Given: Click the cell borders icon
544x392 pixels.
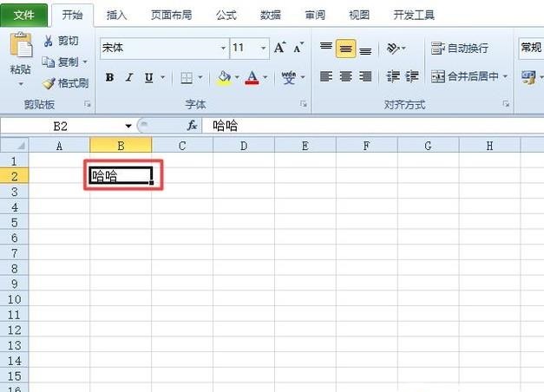Looking at the screenshot, I should pyautogui.click(x=187, y=77).
